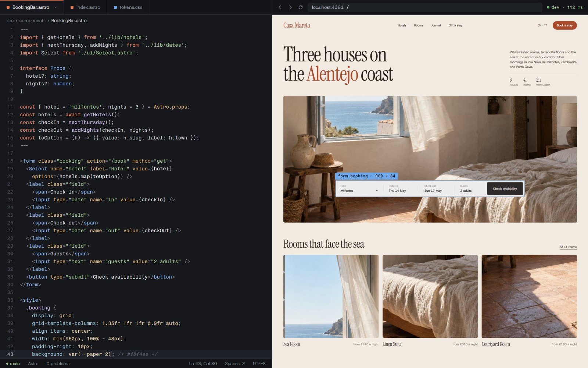Click the localhost:4321 address bar
This screenshot has height=368, width=588.
(424, 7)
